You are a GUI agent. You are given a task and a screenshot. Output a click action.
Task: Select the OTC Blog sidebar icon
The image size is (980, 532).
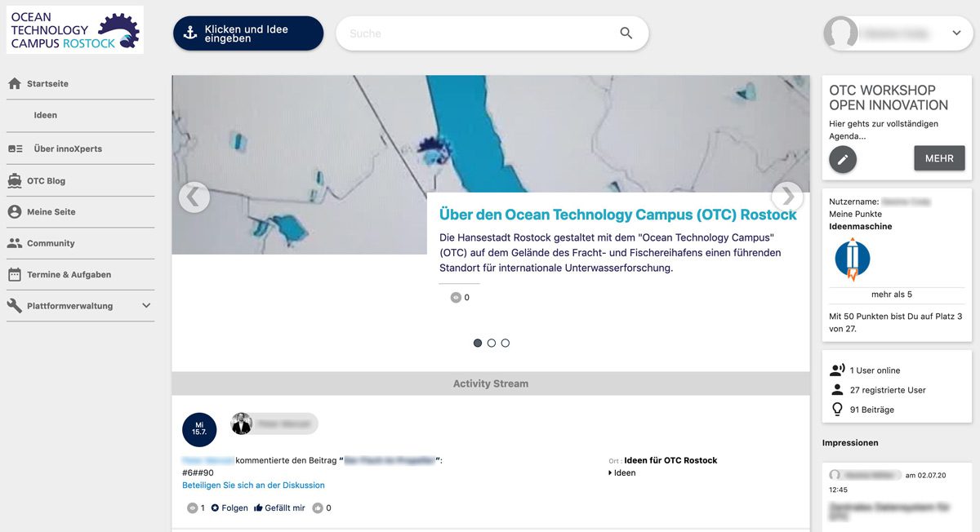(x=14, y=180)
